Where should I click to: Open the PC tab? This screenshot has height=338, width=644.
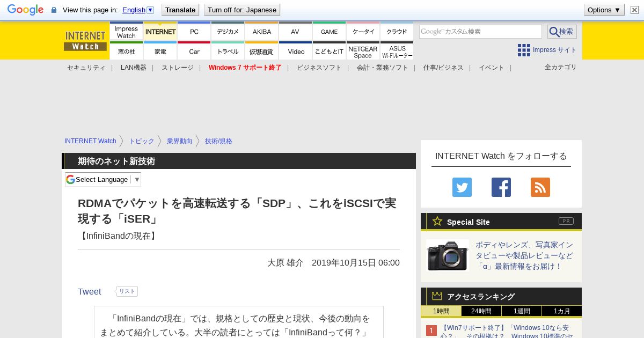pos(194,32)
